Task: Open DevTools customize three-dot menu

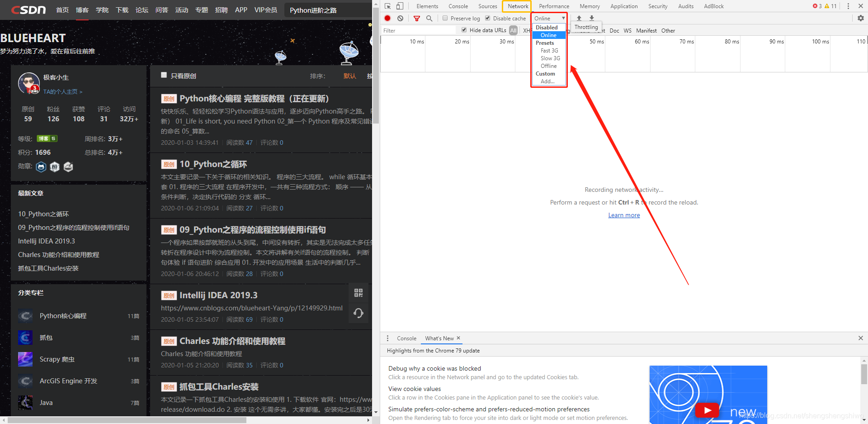Action: point(848,6)
